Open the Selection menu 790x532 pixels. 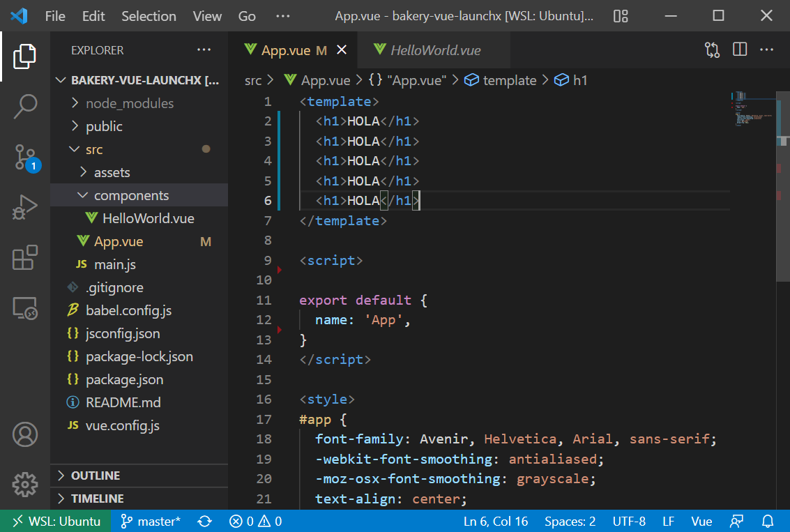(149, 16)
